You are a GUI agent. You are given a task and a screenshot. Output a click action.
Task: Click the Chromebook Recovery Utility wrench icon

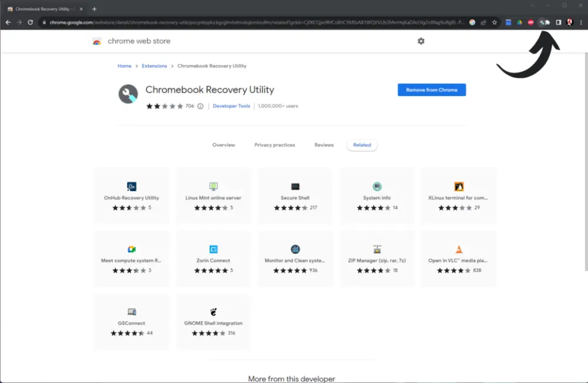click(128, 94)
